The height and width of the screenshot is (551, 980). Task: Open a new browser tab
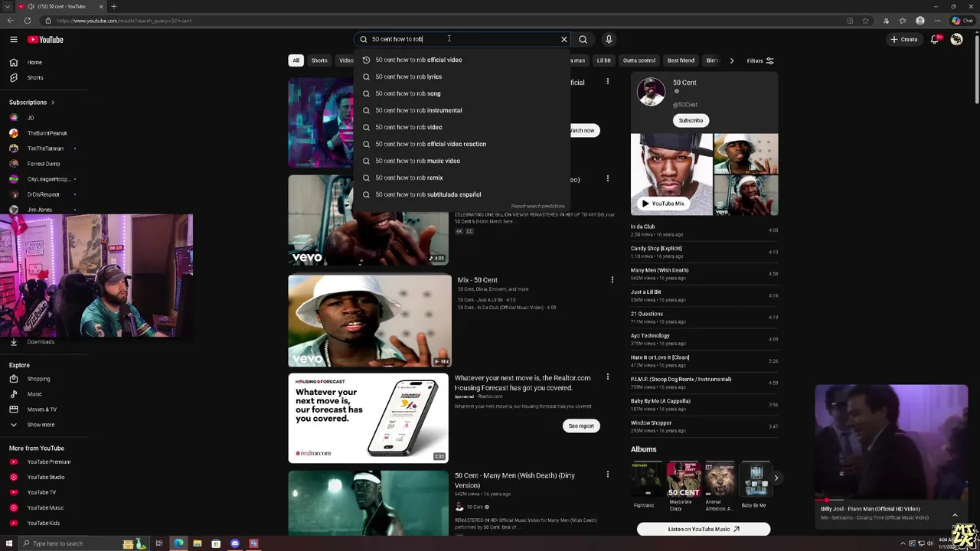point(113,6)
